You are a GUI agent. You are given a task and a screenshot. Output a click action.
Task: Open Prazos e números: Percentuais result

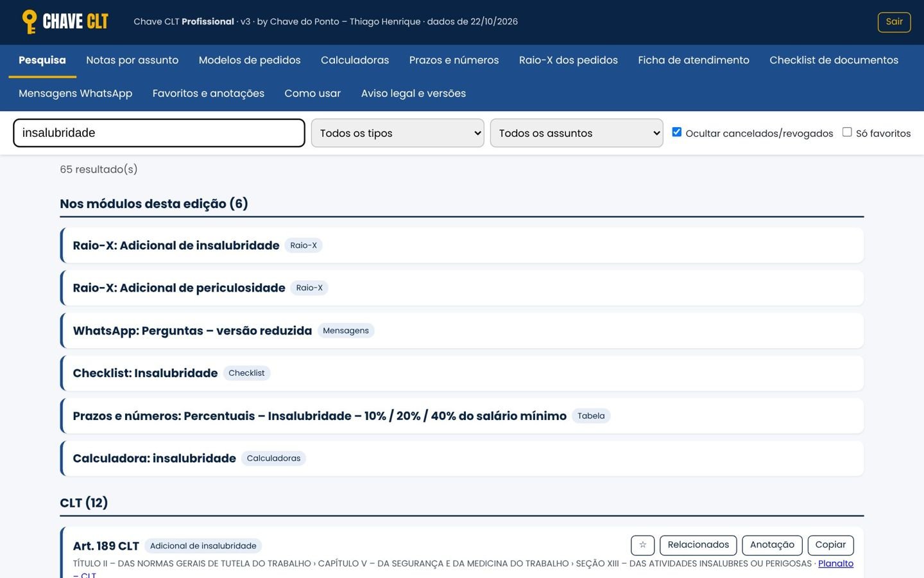tap(462, 416)
